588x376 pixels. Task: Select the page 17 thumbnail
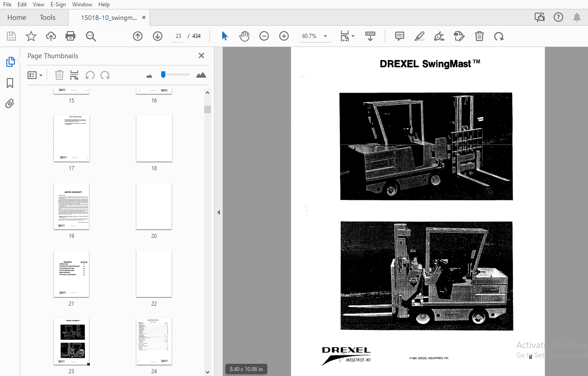71,138
